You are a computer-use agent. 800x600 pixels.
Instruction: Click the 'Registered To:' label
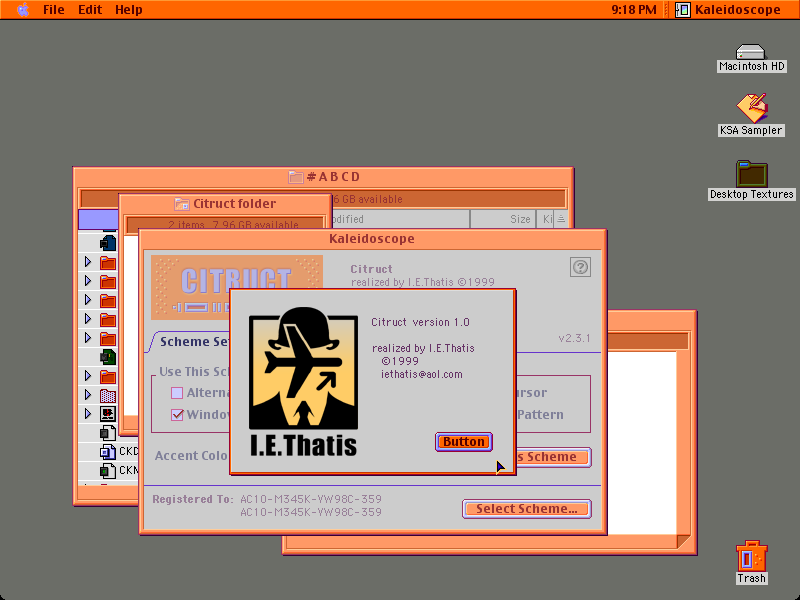tap(193, 499)
